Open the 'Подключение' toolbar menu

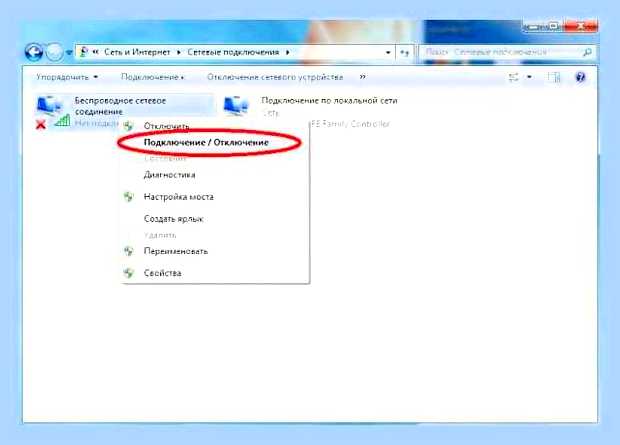coord(152,77)
